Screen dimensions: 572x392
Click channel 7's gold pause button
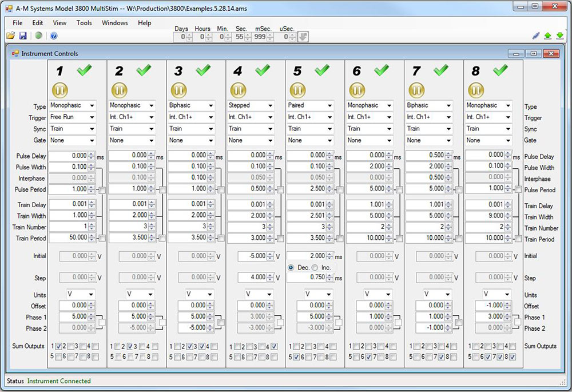point(416,90)
